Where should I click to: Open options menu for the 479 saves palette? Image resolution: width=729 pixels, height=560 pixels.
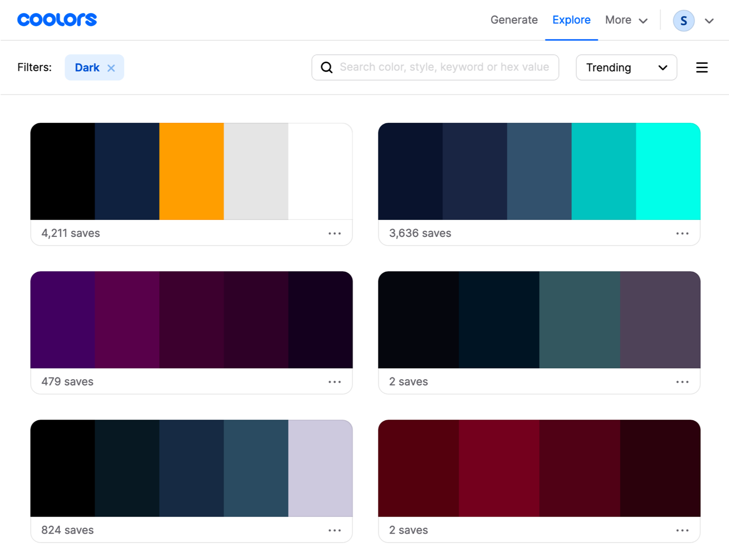pos(335,381)
